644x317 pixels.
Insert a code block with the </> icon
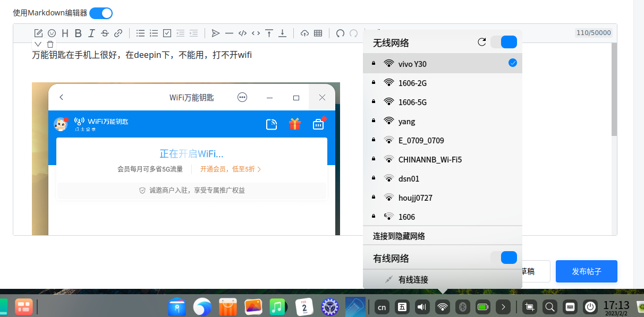click(242, 33)
